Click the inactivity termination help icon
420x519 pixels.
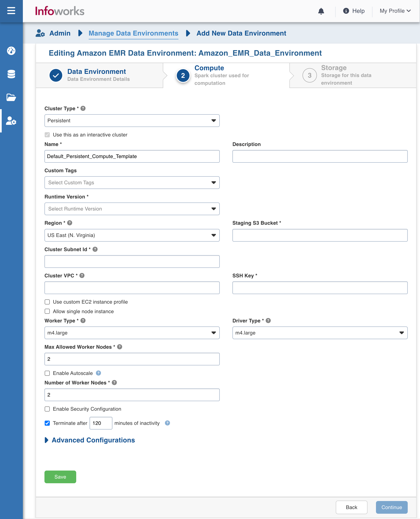[x=167, y=423]
